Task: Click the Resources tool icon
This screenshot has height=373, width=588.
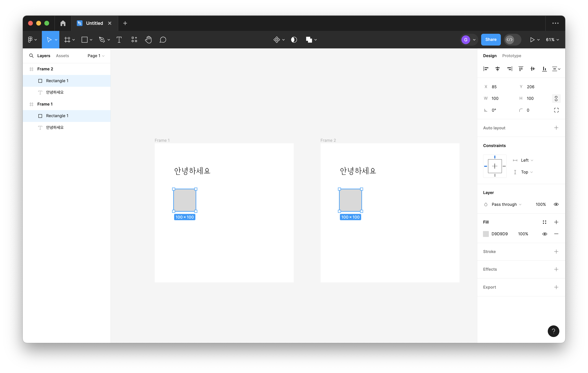Action: pyautogui.click(x=134, y=40)
